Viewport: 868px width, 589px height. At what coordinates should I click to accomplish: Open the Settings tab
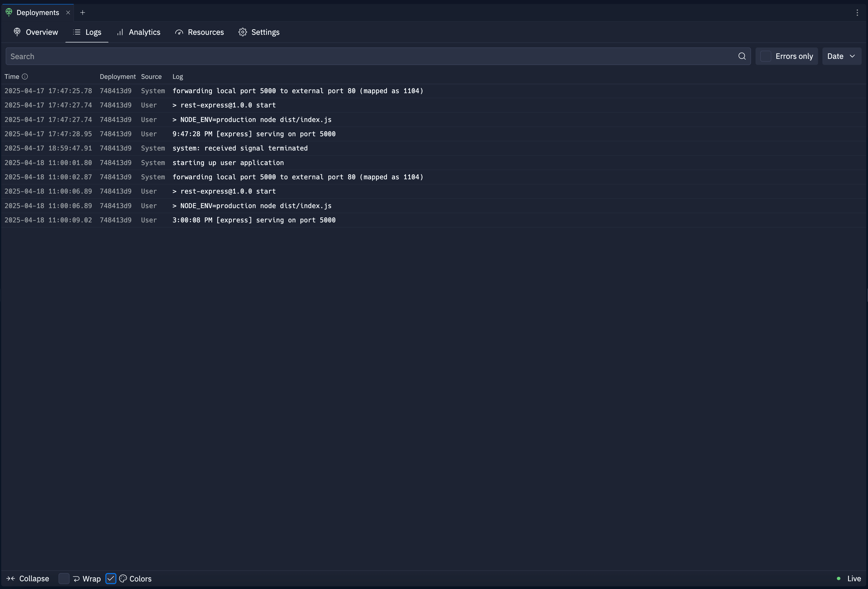coord(259,32)
